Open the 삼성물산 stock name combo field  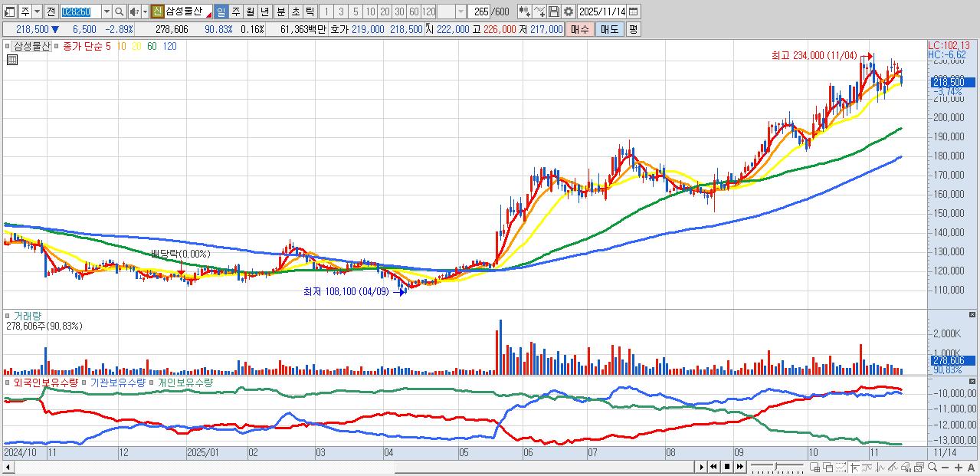188,11
